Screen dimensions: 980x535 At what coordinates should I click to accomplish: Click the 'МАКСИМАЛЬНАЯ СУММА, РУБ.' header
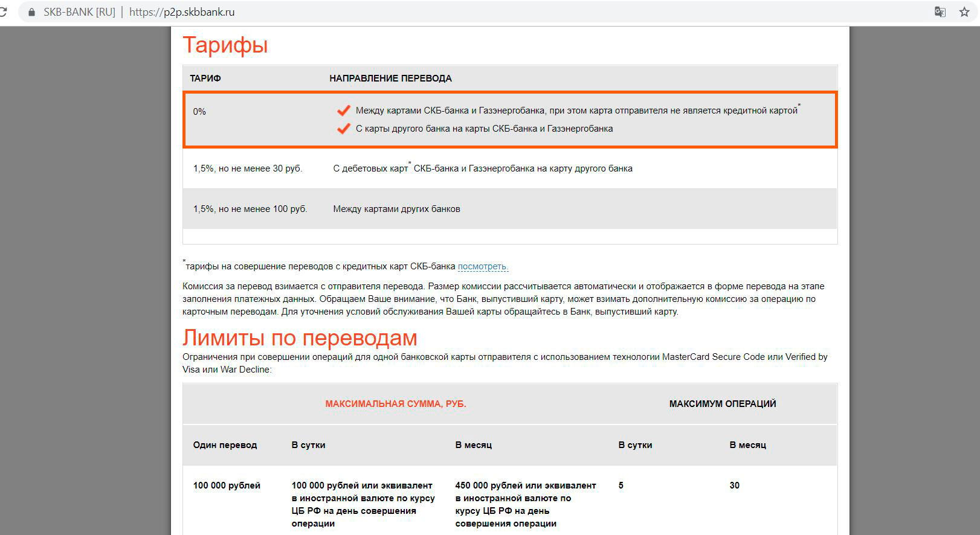(x=396, y=404)
